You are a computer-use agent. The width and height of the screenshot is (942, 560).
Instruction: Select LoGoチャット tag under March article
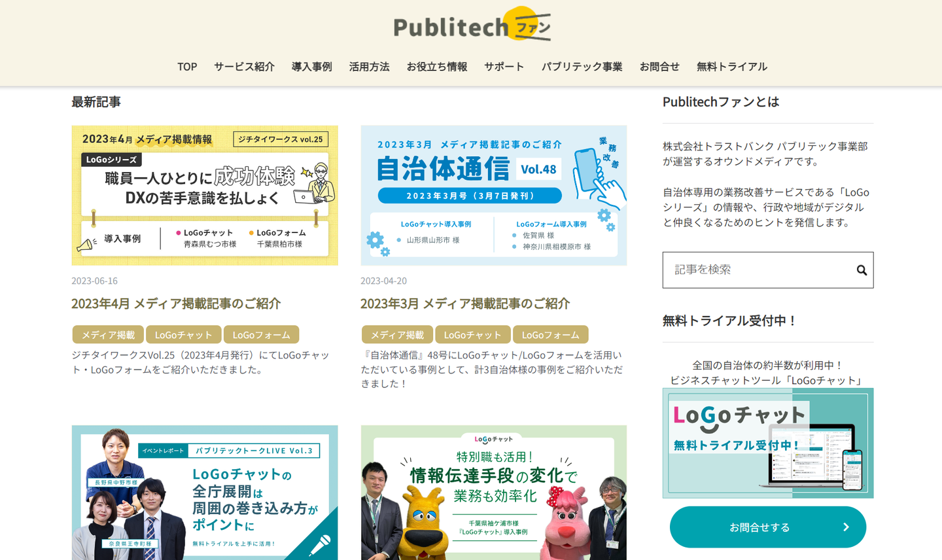(473, 335)
